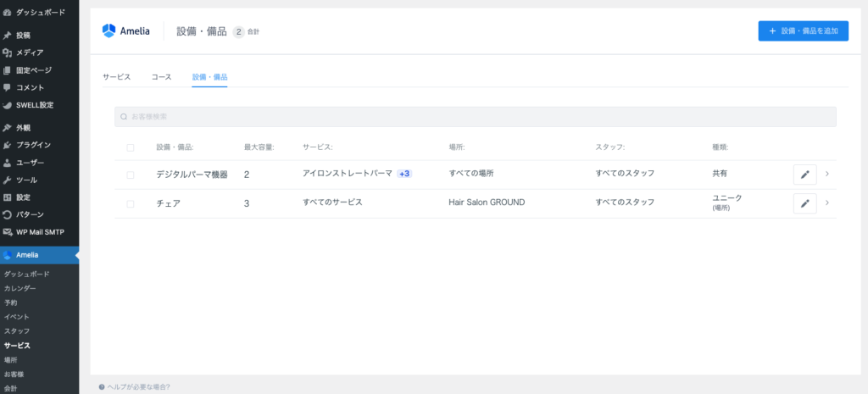The width and height of the screenshot is (868, 394).
Task: Click the pencil edit icon for チェア
Action: tap(804, 203)
